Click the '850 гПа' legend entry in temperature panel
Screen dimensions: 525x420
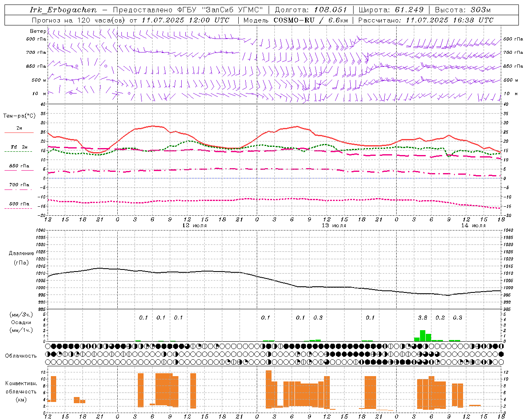pos(19,166)
